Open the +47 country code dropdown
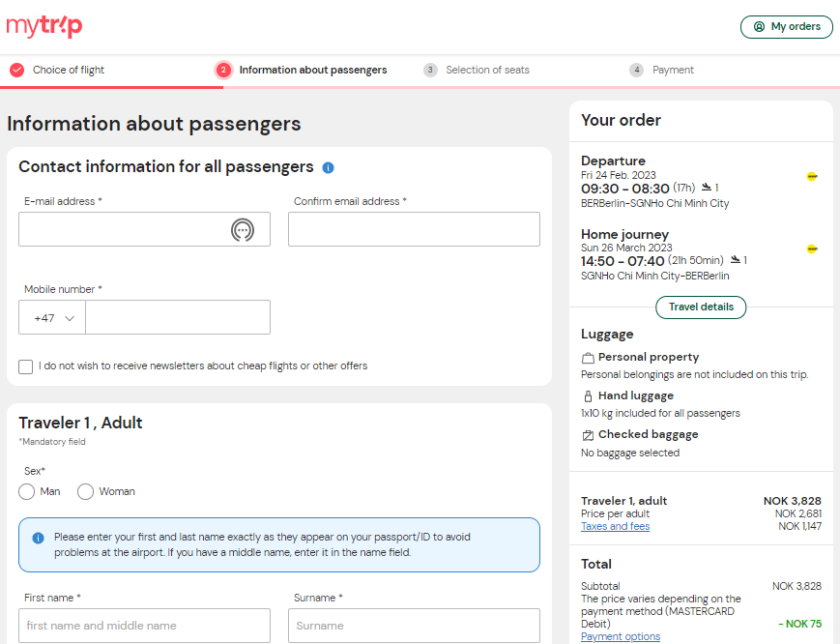840x644 pixels. pos(52,317)
